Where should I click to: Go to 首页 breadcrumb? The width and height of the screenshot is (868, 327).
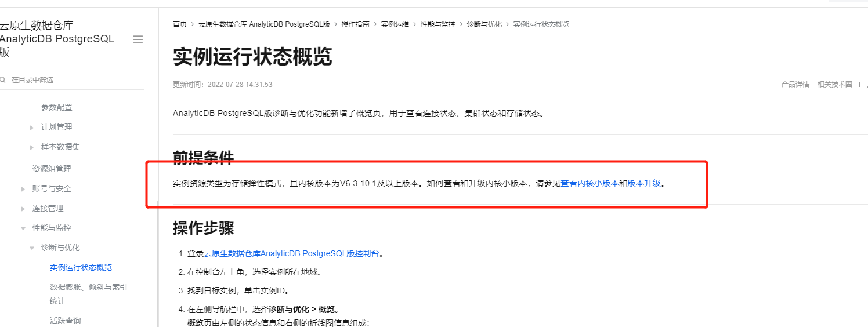point(180,24)
